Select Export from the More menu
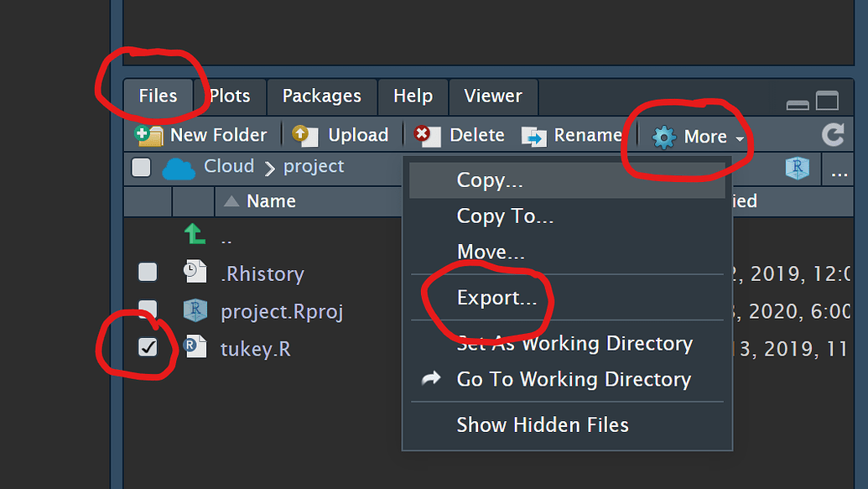Viewport: 868px width, 489px height. [498, 298]
